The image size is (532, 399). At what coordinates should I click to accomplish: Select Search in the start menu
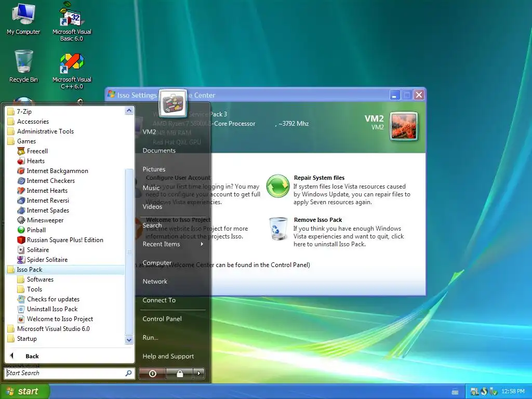[x=152, y=225]
